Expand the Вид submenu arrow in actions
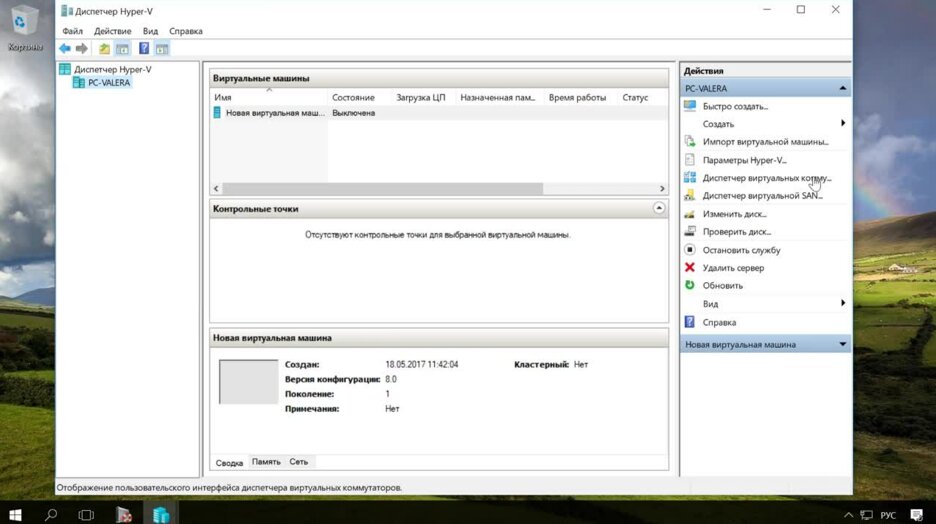 coord(843,303)
